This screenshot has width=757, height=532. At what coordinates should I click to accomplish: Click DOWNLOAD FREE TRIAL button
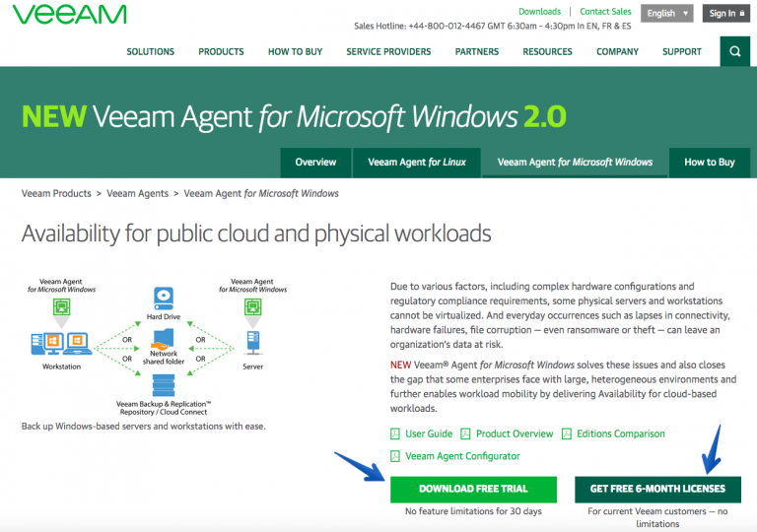coord(473,489)
